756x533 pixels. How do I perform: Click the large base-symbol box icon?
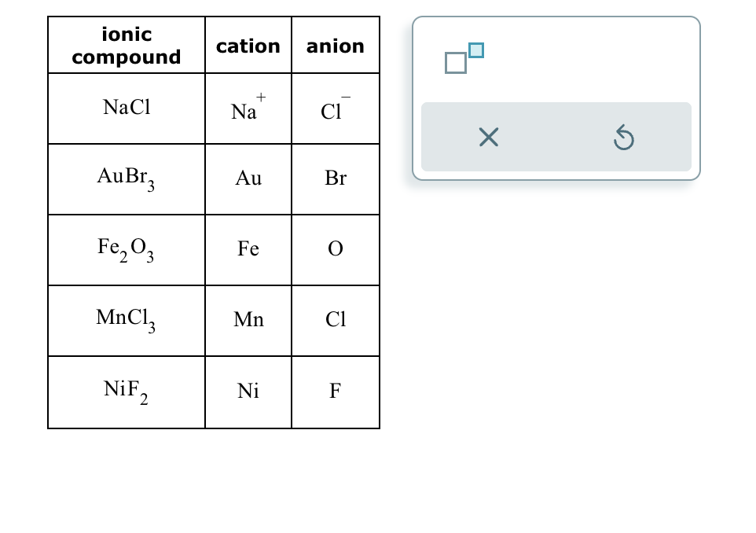point(456,63)
